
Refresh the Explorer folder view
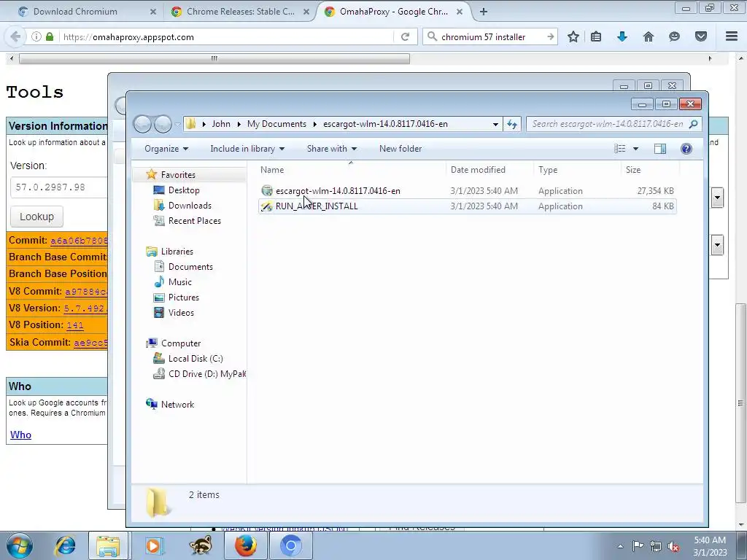512,124
